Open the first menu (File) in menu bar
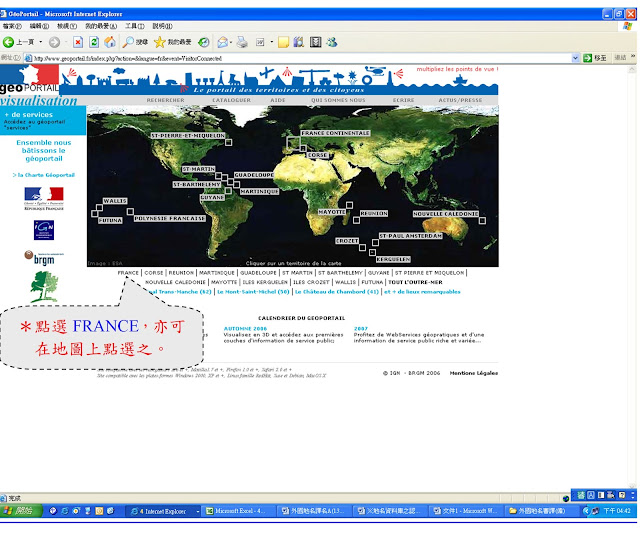 (12, 26)
